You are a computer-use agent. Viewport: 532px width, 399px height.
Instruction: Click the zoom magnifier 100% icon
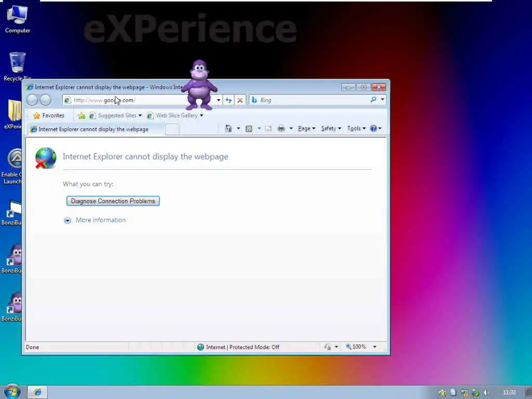coord(349,347)
